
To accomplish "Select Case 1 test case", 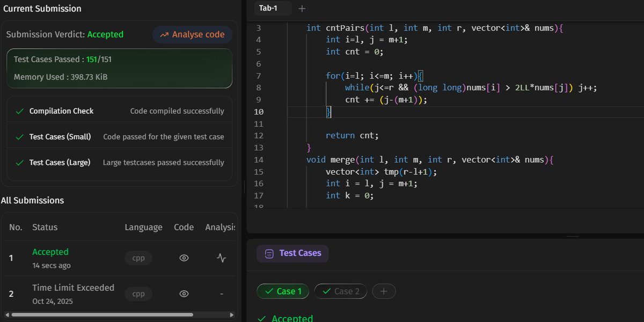I will [283, 291].
